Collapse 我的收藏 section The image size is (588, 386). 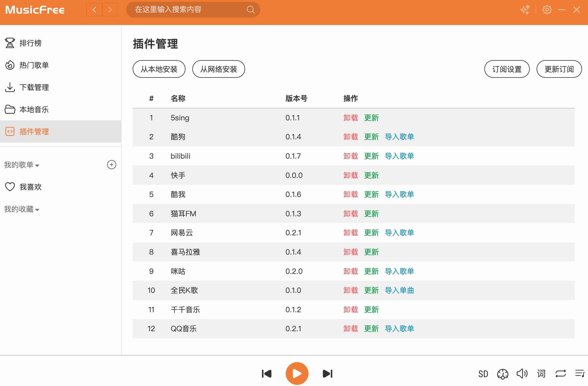click(x=22, y=209)
